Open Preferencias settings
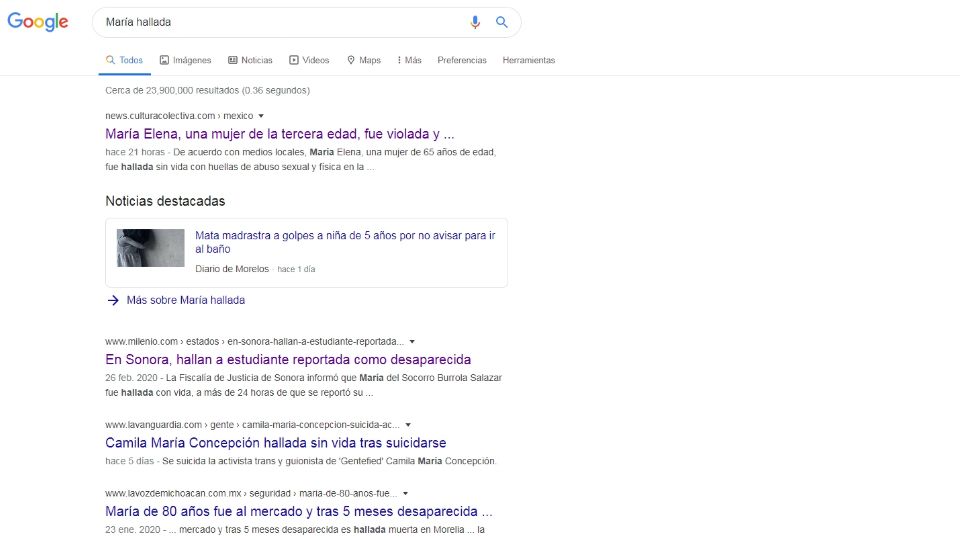The image size is (960, 540). click(x=462, y=60)
